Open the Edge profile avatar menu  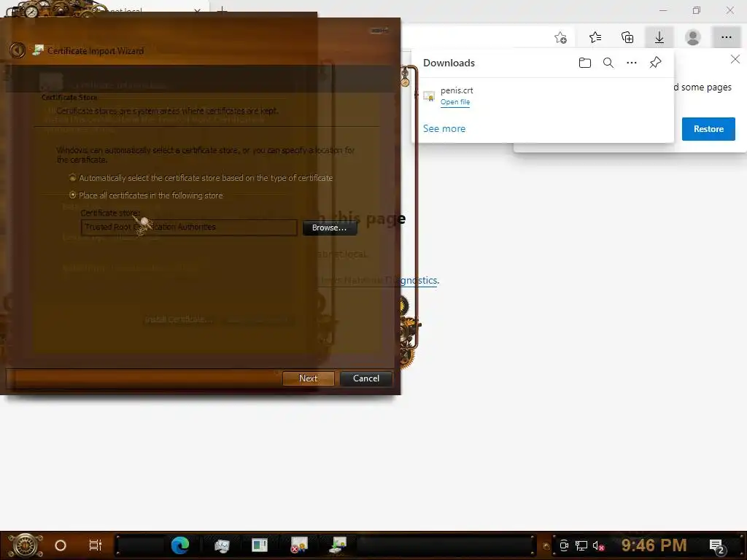tap(693, 37)
